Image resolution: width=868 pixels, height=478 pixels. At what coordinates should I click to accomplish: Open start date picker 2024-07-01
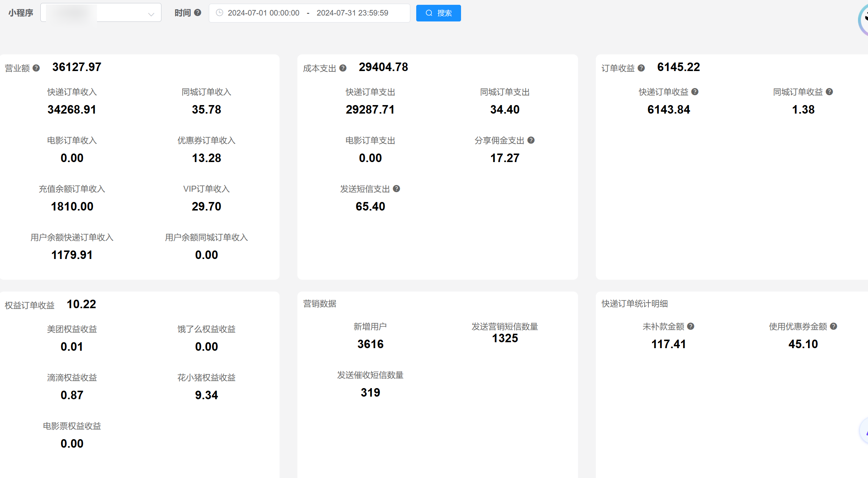pos(264,13)
